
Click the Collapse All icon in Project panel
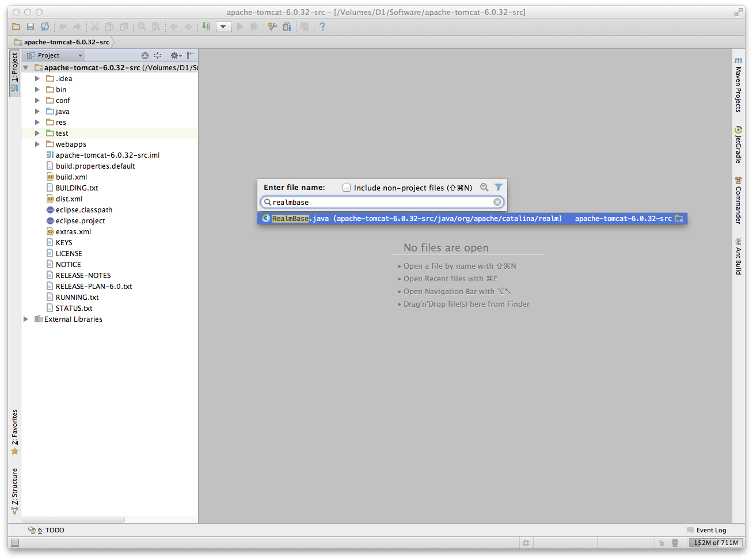coord(157,55)
